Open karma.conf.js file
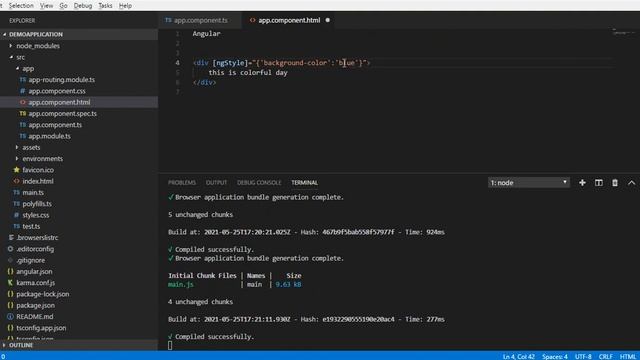 click(x=79, y=282)
